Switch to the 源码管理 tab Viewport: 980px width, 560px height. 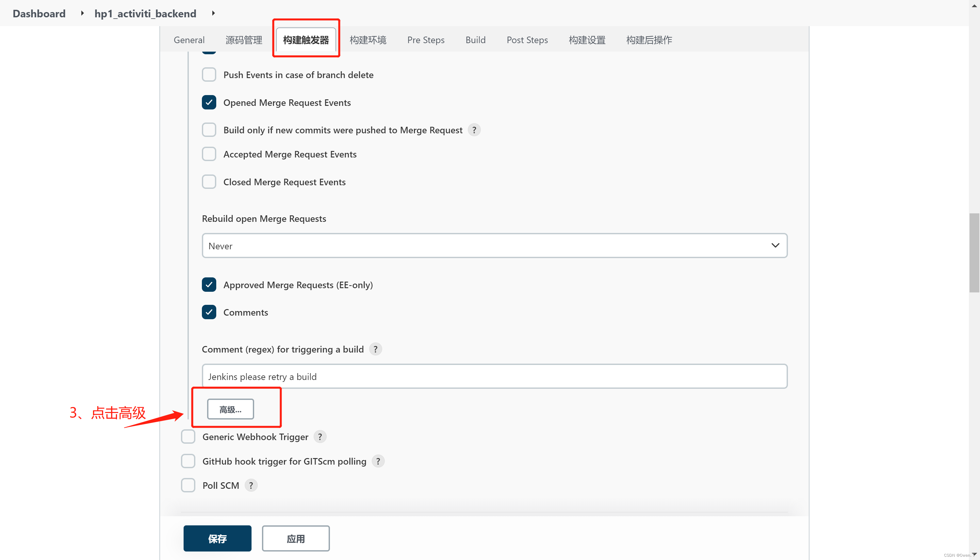point(244,40)
